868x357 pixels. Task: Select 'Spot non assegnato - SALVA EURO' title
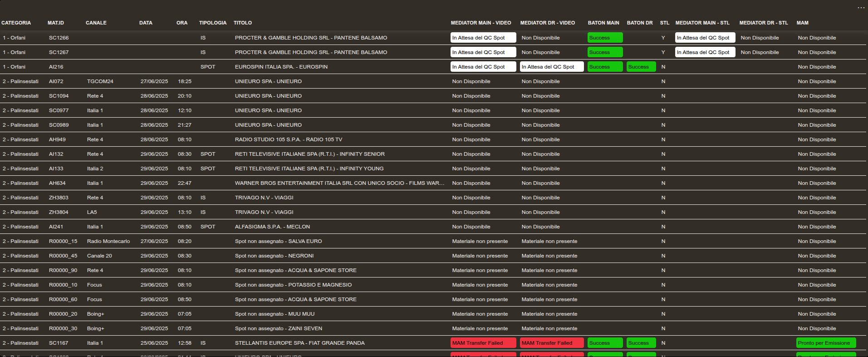coord(279,241)
